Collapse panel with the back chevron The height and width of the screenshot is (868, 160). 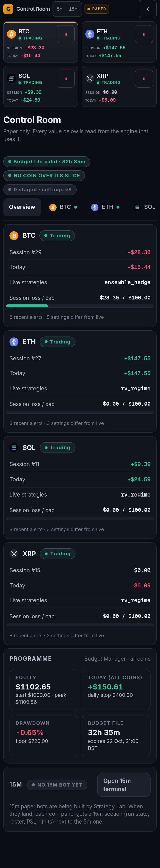pos(147,9)
